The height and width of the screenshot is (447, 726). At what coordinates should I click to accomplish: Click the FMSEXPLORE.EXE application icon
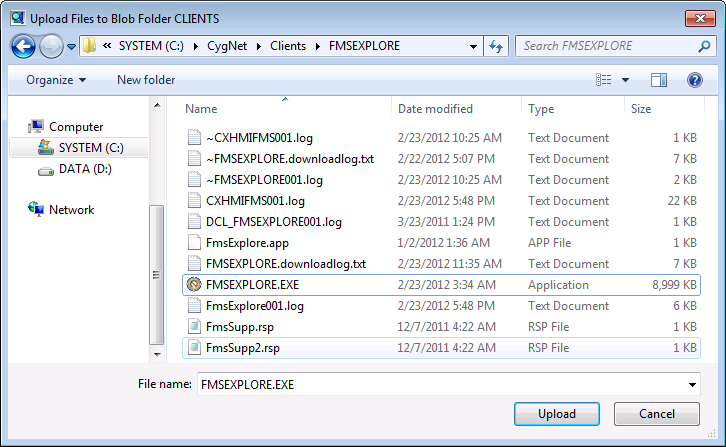click(x=194, y=284)
